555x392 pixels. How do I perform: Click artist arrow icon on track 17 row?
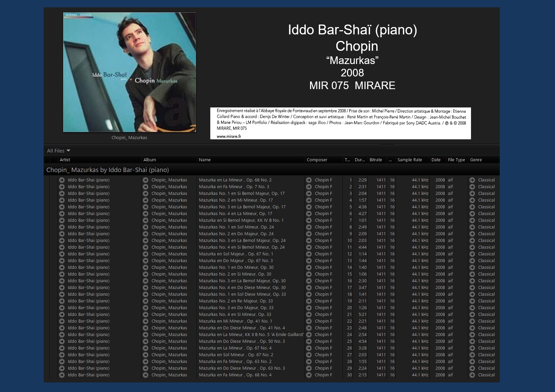[62, 288]
